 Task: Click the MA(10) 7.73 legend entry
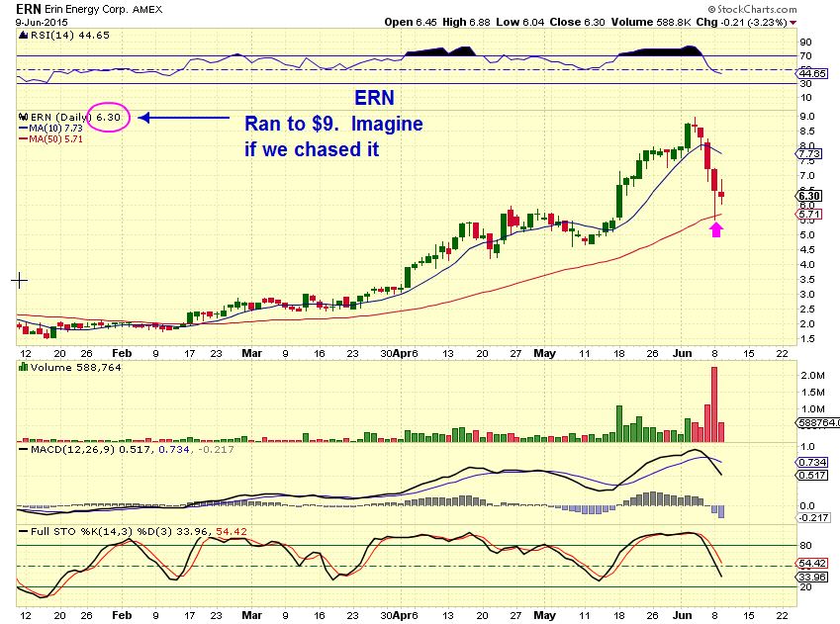click(55, 128)
